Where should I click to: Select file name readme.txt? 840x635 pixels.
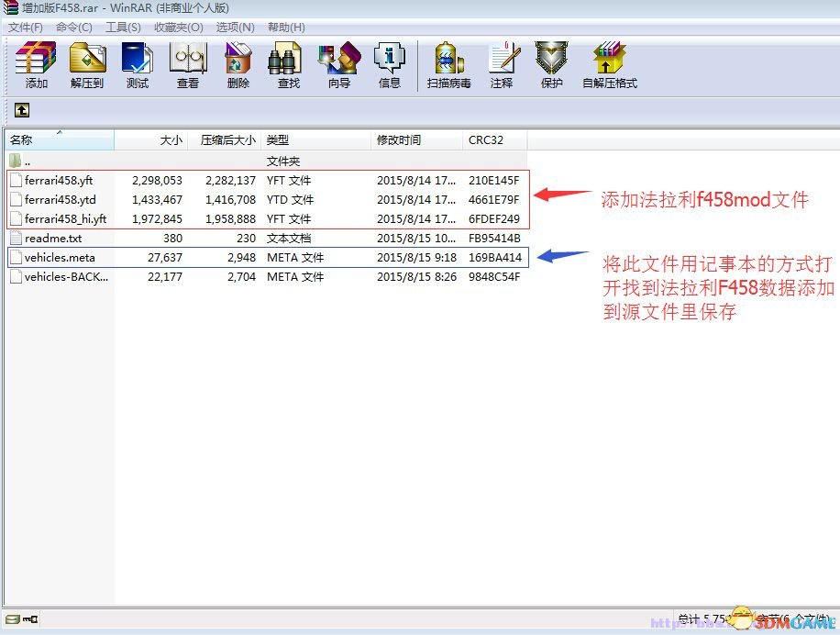[53, 238]
